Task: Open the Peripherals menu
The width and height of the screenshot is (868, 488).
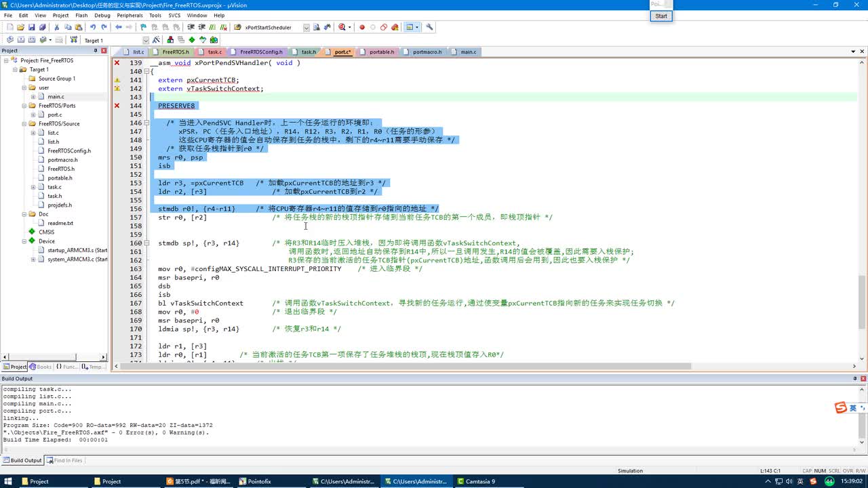Action: (x=130, y=15)
